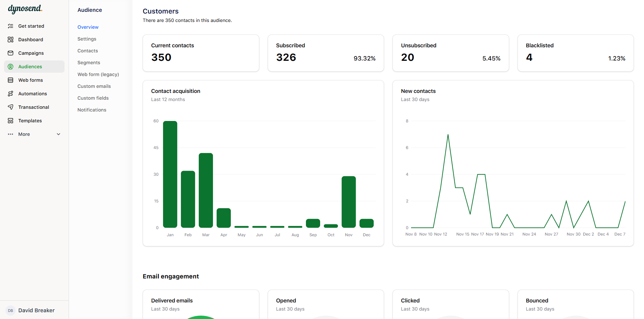Select the November bar in Contact acquisition
This screenshot has height=319, width=644.
point(349,201)
